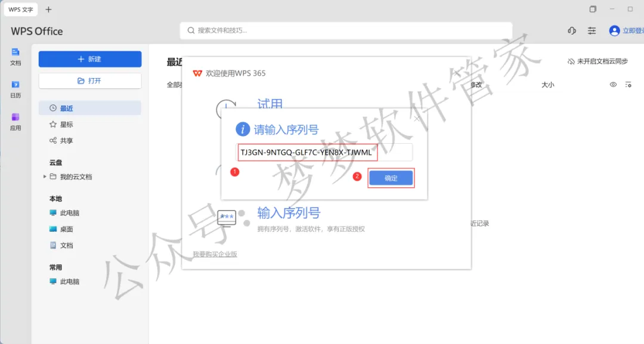This screenshot has height=344, width=644.
Task: Click the WPS logo in welcome dialog
Action: click(197, 73)
